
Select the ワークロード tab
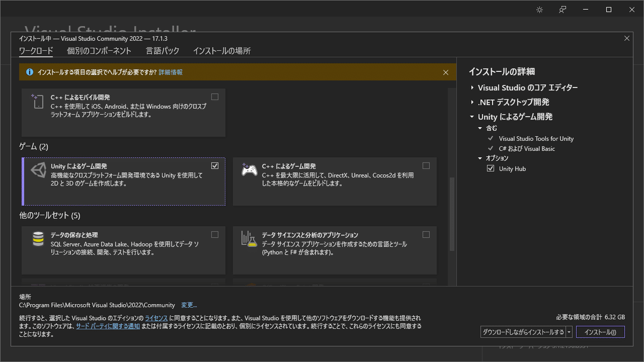[x=36, y=51]
